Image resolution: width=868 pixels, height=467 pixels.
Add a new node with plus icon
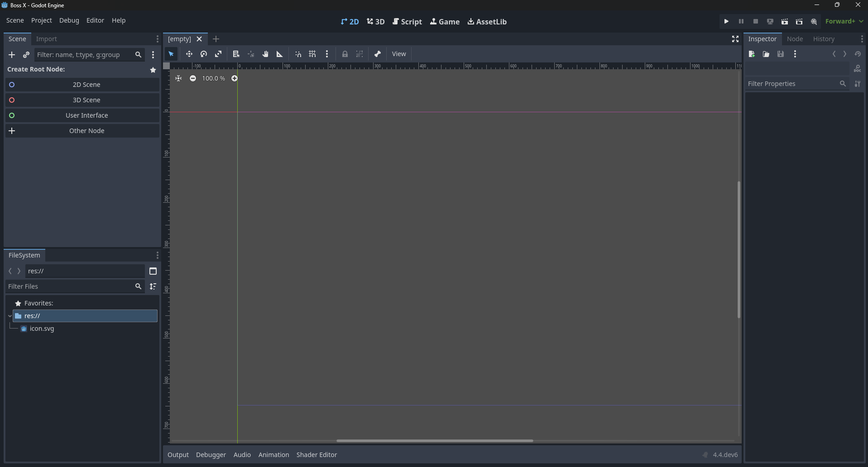pos(12,55)
